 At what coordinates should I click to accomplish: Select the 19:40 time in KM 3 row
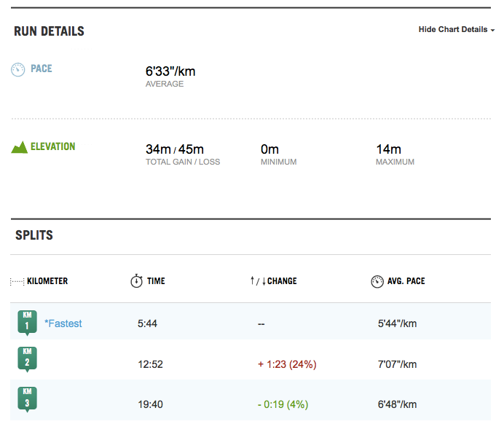tap(150, 404)
